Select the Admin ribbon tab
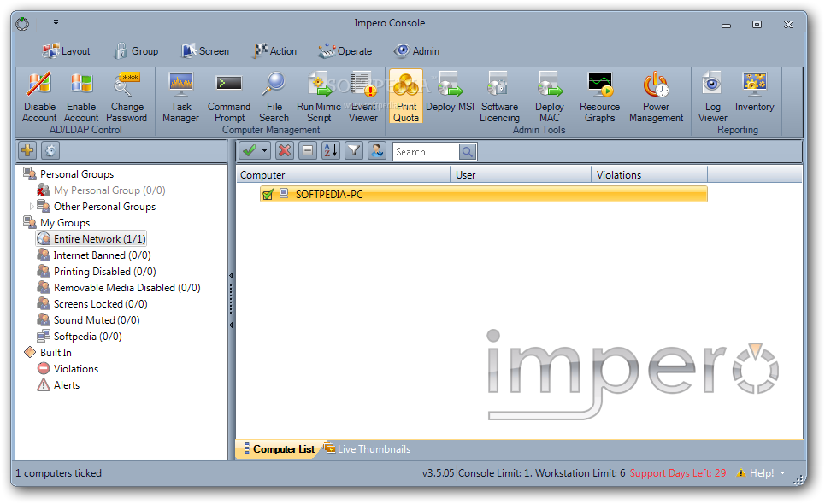This screenshot has height=504, width=825. pos(416,51)
